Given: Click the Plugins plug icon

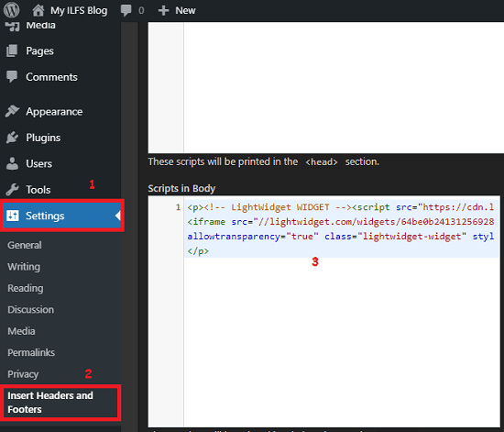Looking at the screenshot, I should [x=12, y=138].
